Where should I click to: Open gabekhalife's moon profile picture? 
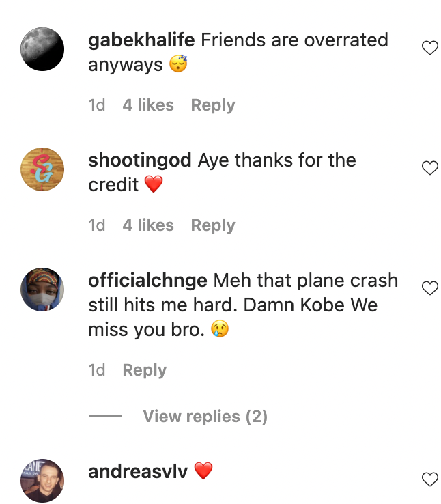tap(42, 49)
